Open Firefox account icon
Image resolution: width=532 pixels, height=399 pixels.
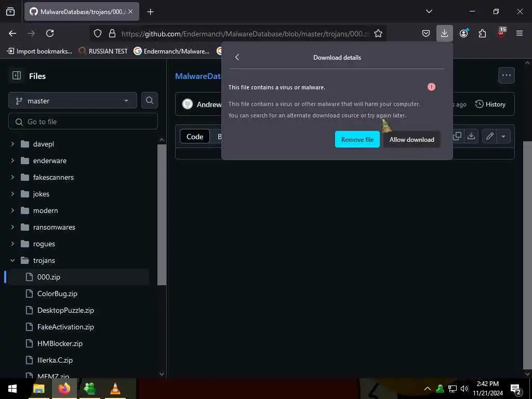point(464,33)
